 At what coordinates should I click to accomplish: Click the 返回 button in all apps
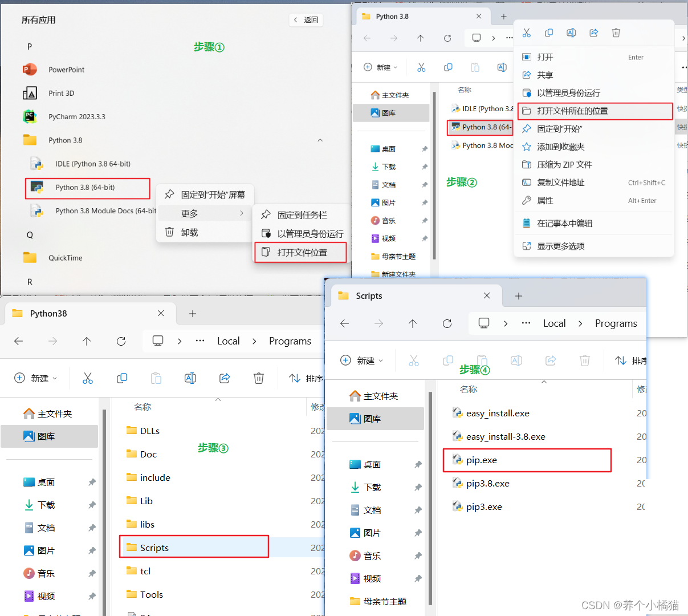pyautogui.click(x=306, y=19)
